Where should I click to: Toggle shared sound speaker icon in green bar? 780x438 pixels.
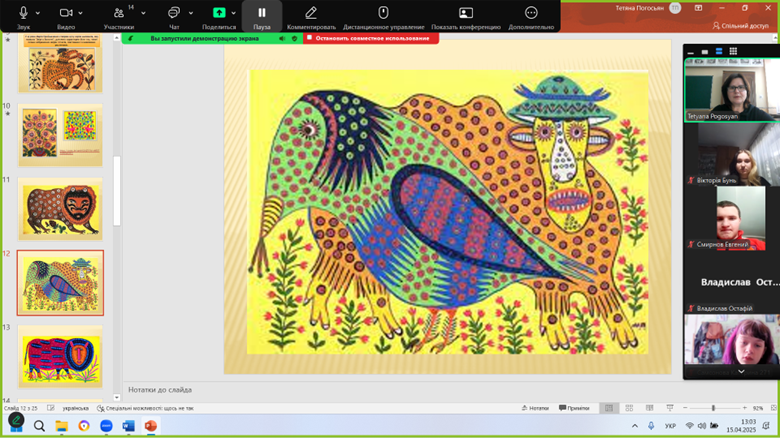click(282, 38)
